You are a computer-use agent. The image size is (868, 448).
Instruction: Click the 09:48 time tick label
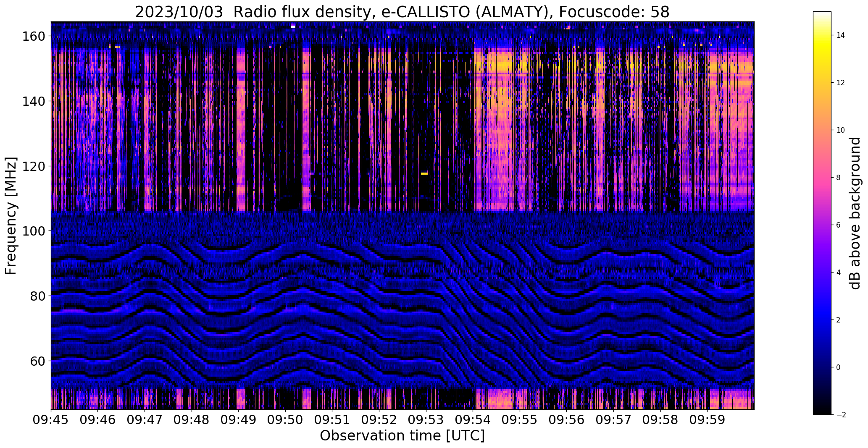click(192, 420)
